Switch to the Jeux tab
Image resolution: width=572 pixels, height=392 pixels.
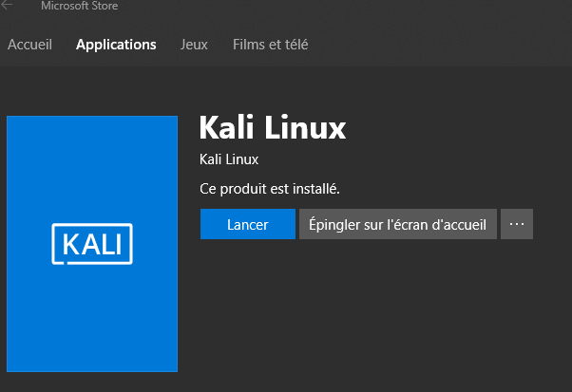pyautogui.click(x=194, y=45)
